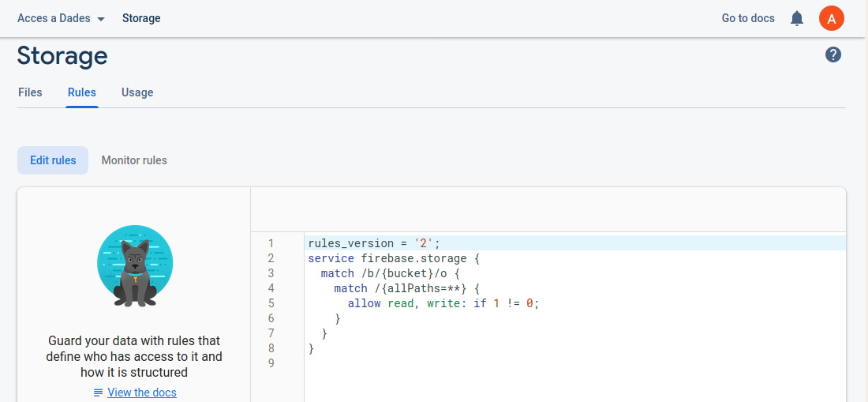Click the allow read, write rule line
This screenshot has width=868, height=402.
[443, 303]
